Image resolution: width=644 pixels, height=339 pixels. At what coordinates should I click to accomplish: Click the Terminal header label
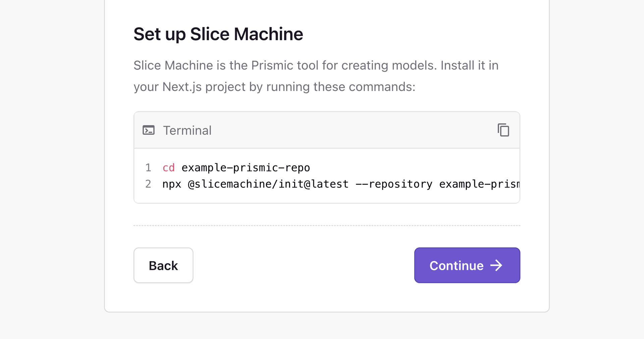[187, 130]
